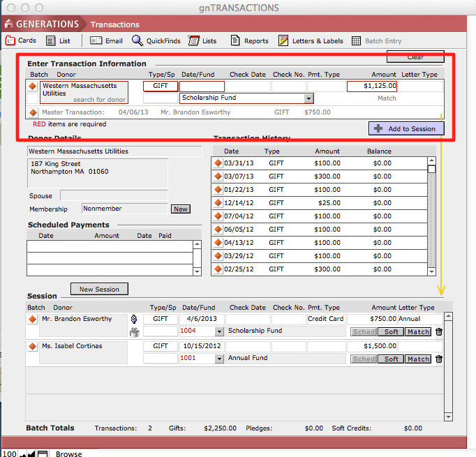Image resolution: width=476 pixels, height=457 pixels.
Task: Switch to the List view
Action: 59,41
